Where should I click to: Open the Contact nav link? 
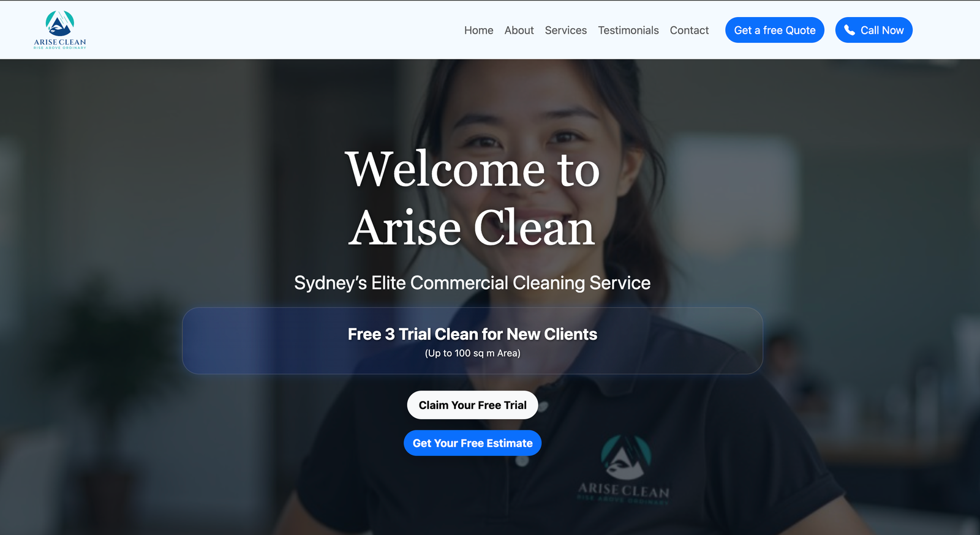689,31
